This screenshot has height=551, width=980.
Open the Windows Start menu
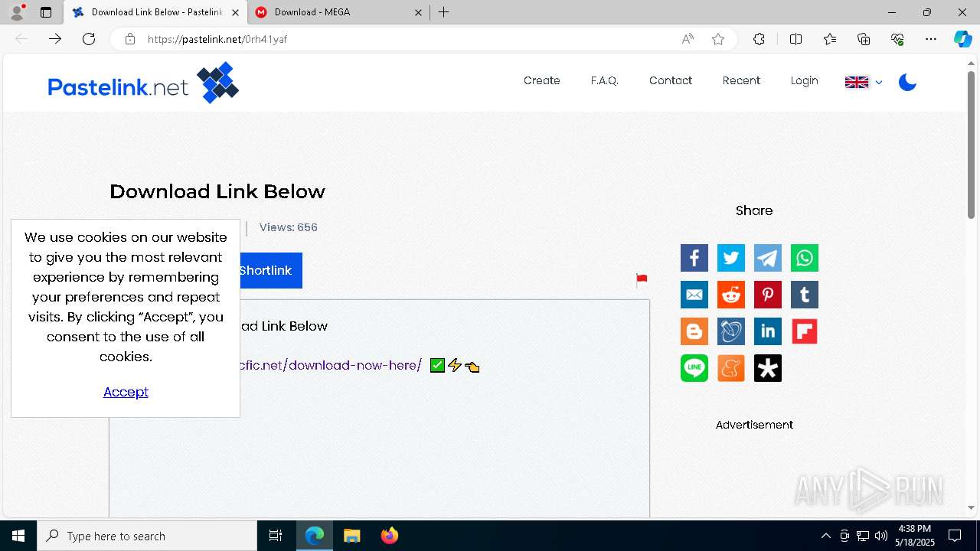click(x=18, y=536)
